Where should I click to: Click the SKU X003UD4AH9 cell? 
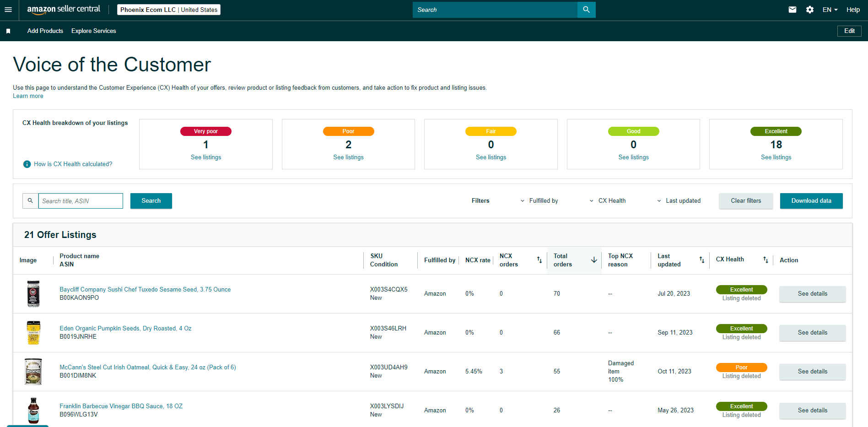(x=389, y=368)
